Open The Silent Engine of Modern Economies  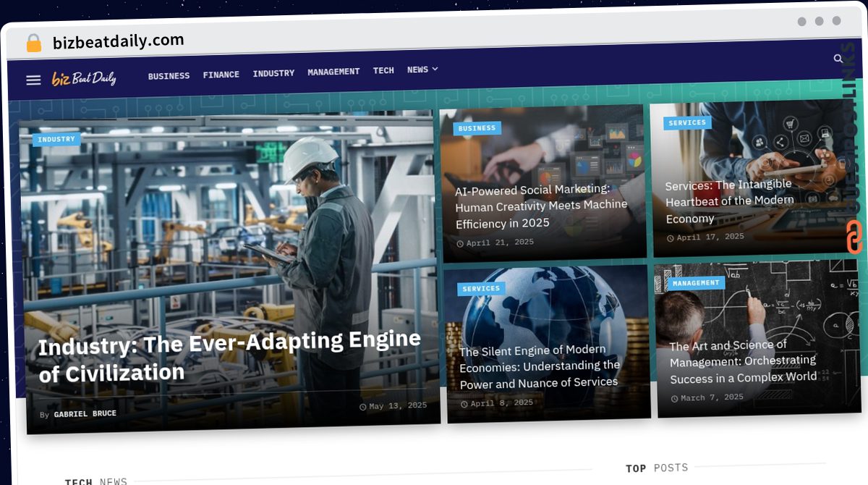[540, 367]
